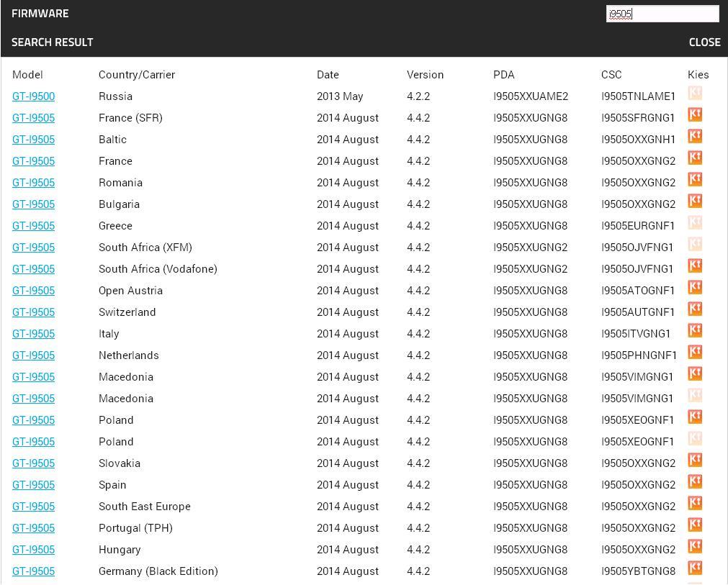Click the Kies icon in the Baltic row
Viewport: 728px width, 585px height.
point(695,137)
